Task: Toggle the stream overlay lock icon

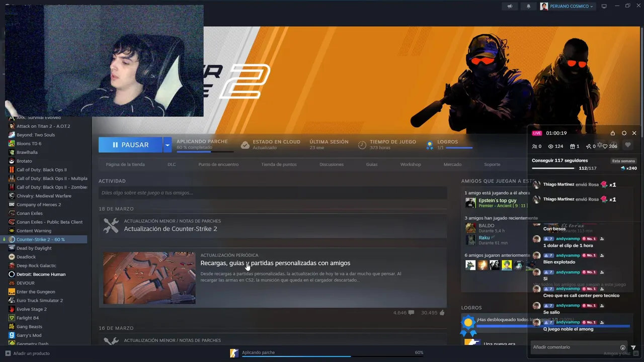Action: [612, 133]
